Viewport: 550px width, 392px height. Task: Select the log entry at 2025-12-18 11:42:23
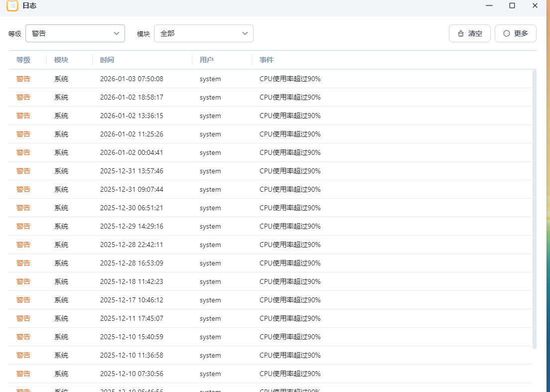click(x=132, y=281)
